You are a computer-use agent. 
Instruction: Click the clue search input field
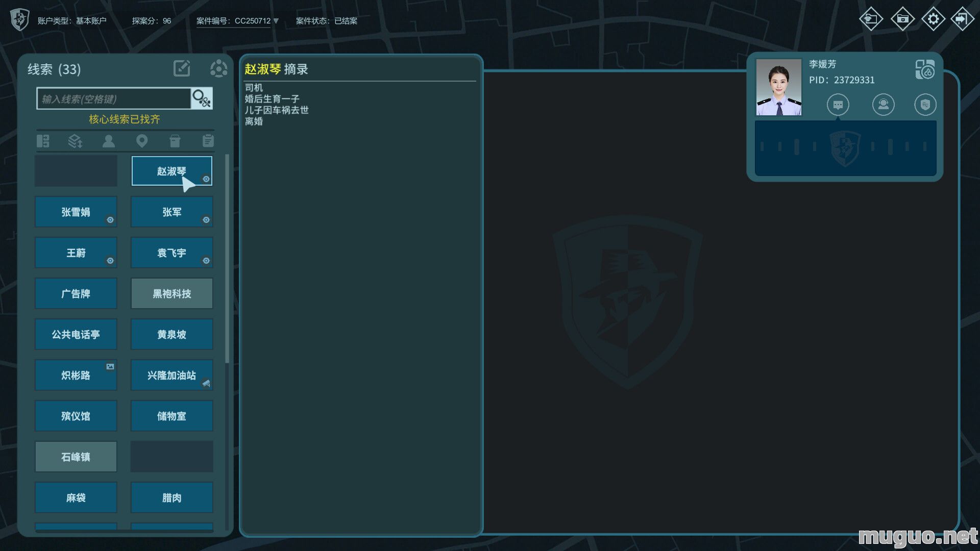(114, 98)
